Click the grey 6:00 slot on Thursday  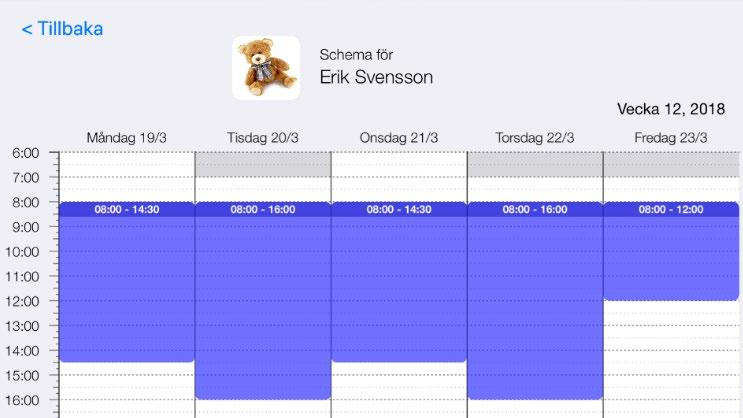[x=535, y=164]
